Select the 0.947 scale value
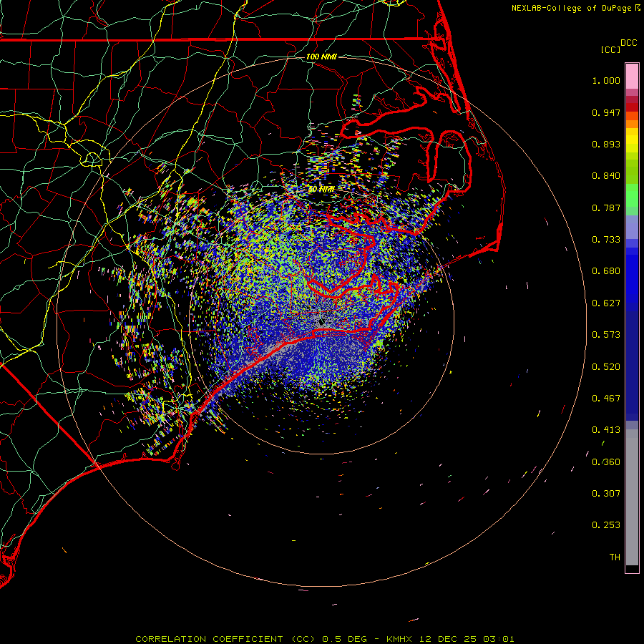Viewport: 644px width, 644px height. 606,112
